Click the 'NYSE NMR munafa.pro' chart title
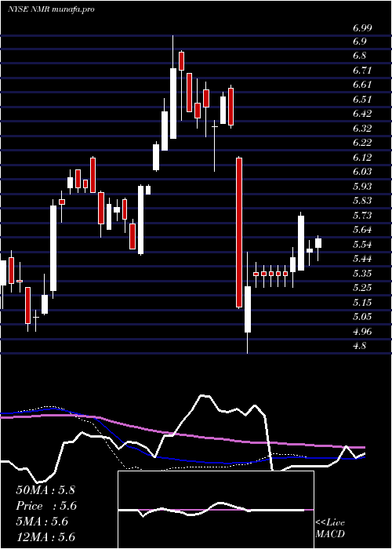This screenshot has height=549, width=392. 51,9
